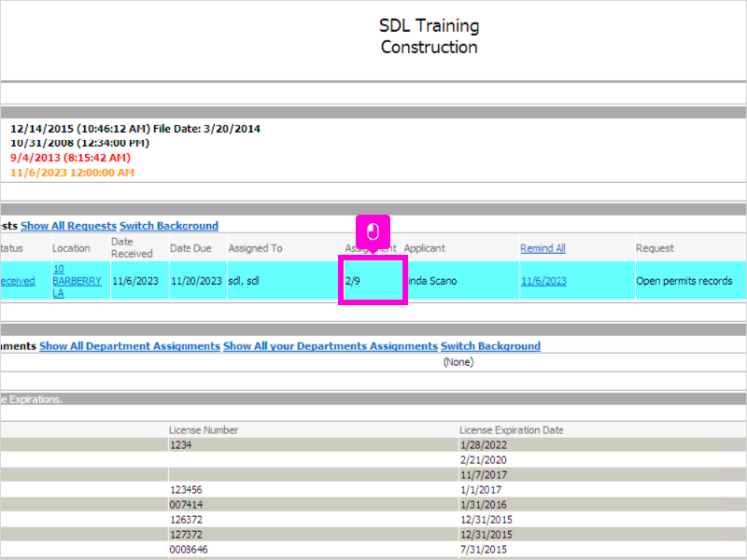Click the (None) assignments text
The image size is (747, 560).
[x=458, y=362]
